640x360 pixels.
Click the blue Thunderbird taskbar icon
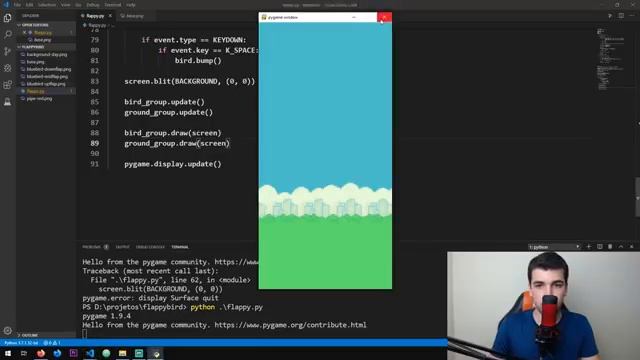[57, 353]
